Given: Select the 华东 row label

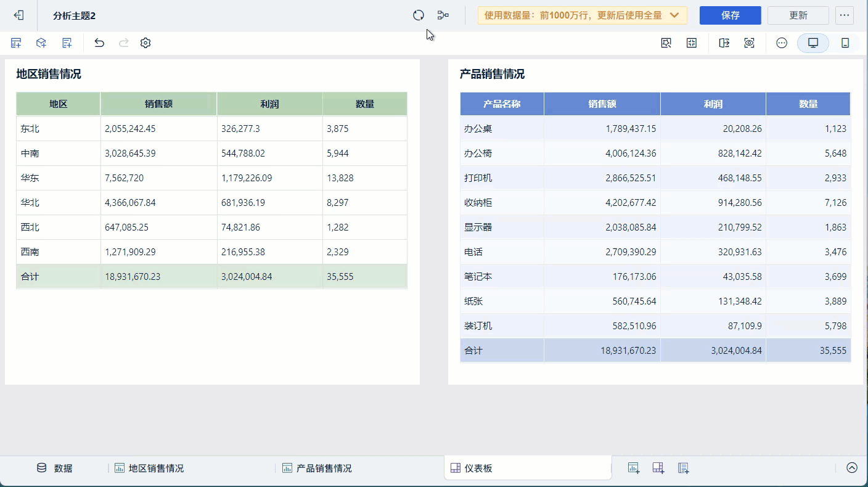Looking at the screenshot, I should pos(30,178).
